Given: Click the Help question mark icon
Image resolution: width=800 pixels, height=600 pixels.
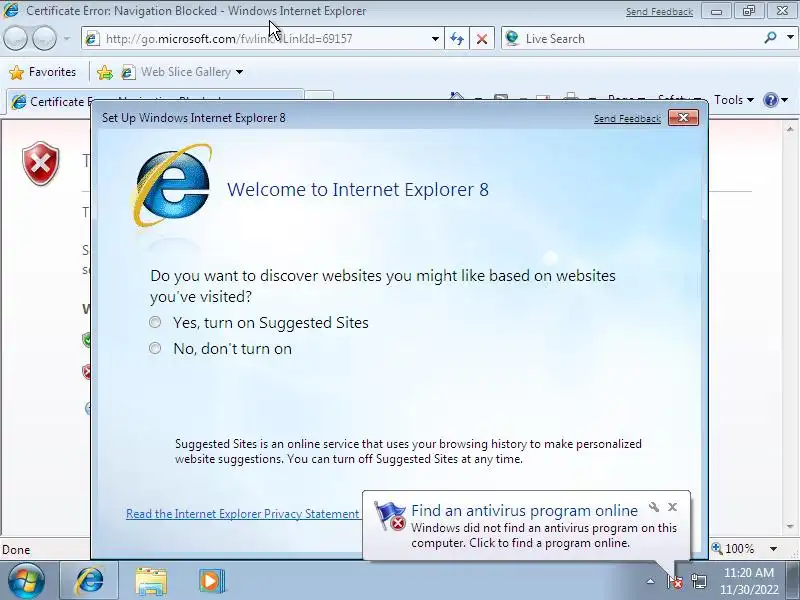Looking at the screenshot, I should pyautogui.click(x=770, y=100).
